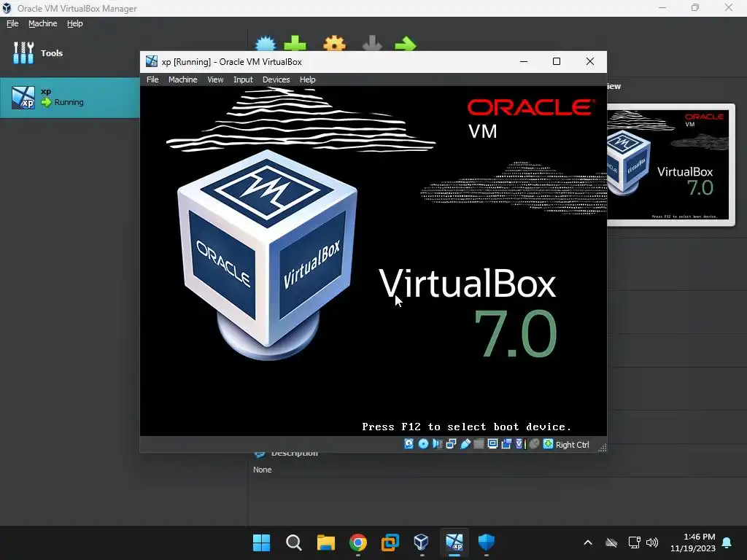Click the hard disk activity status icon
747x560 pixels.
pyautogui.click(x=409, y=444)
